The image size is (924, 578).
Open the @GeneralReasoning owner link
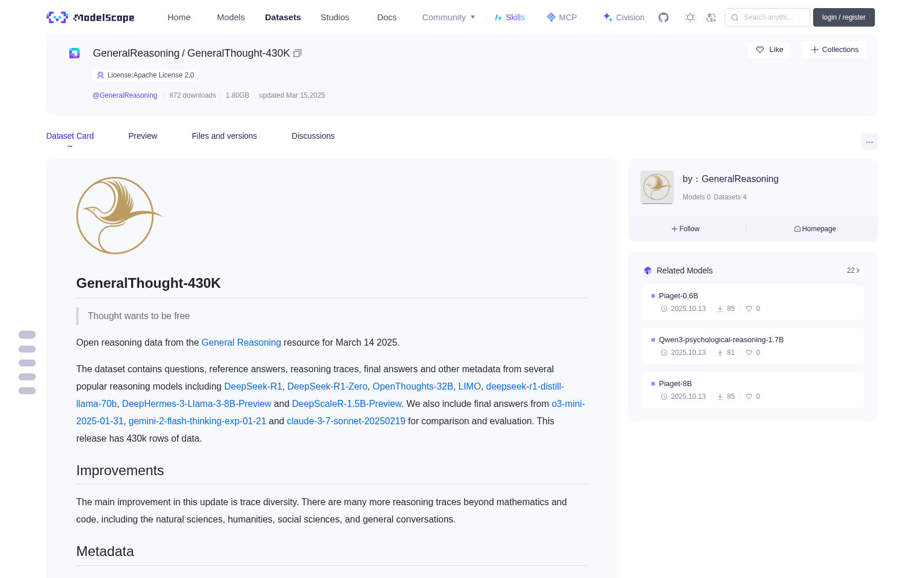(125, 95)
